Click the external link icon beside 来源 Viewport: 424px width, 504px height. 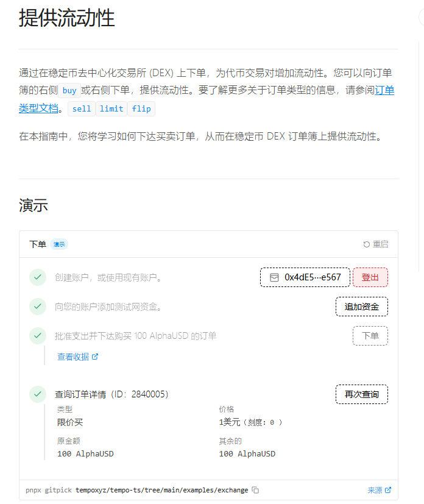pos(388,490)
